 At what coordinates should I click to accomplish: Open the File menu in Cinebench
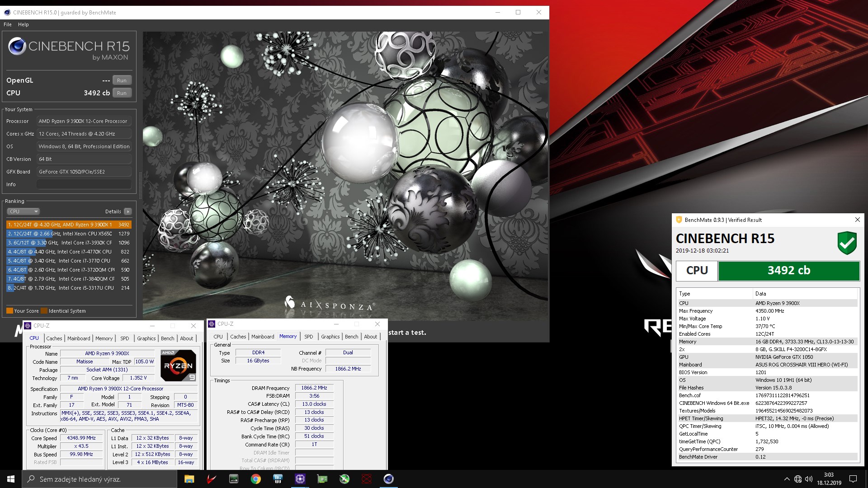(8, 24)
